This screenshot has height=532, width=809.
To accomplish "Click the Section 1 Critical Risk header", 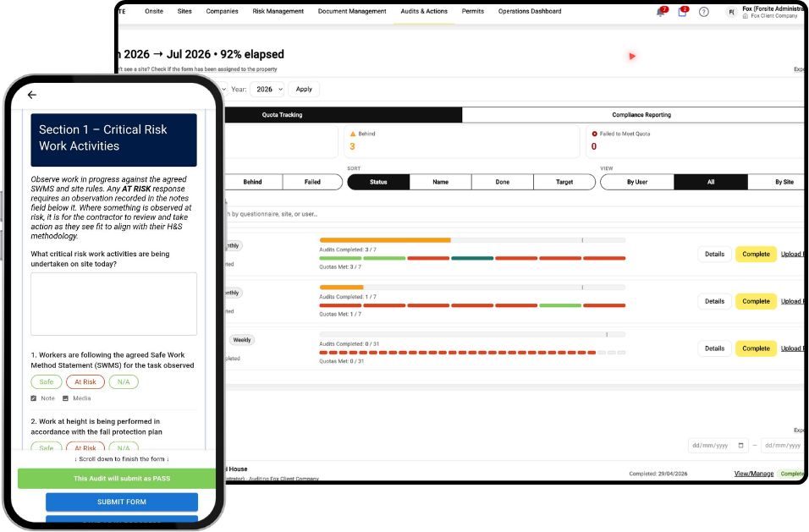I will 113,140.
